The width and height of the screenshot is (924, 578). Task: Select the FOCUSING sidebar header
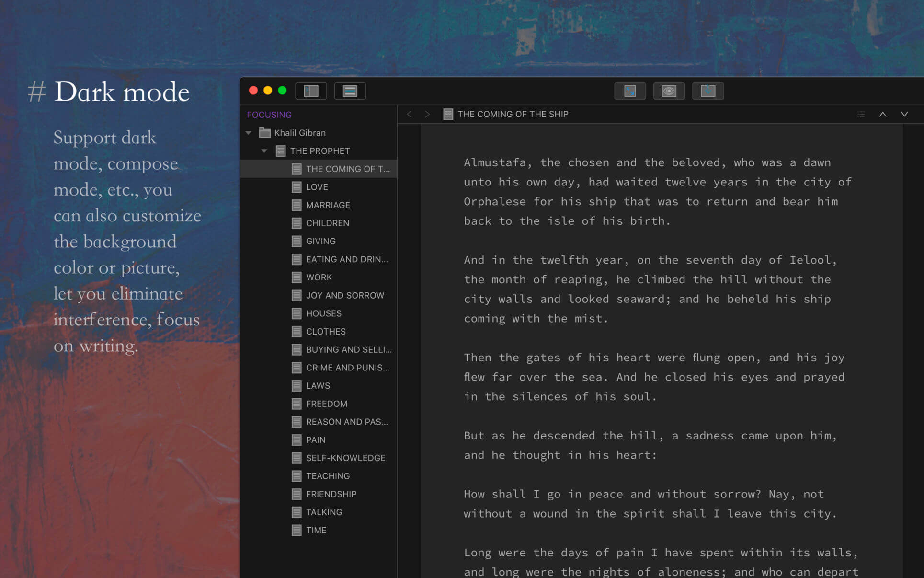click(x=269, y=115)
